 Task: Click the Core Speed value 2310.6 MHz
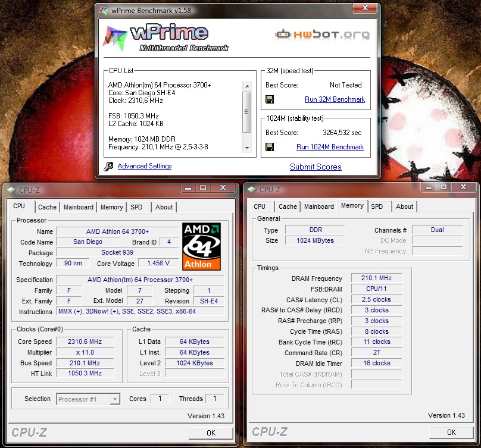(x=85, y=342)
